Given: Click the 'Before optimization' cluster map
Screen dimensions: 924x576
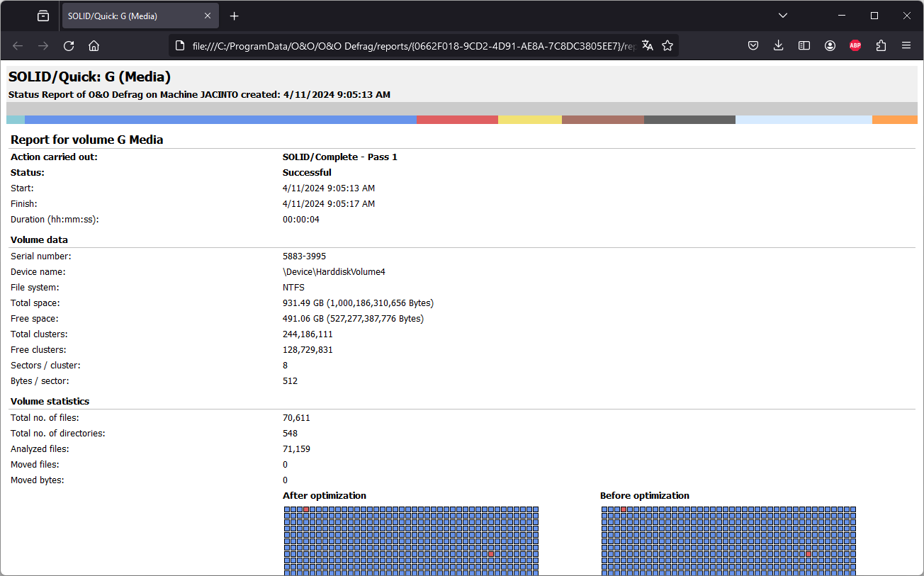Looking at the screenshot, I should (728, 540).
